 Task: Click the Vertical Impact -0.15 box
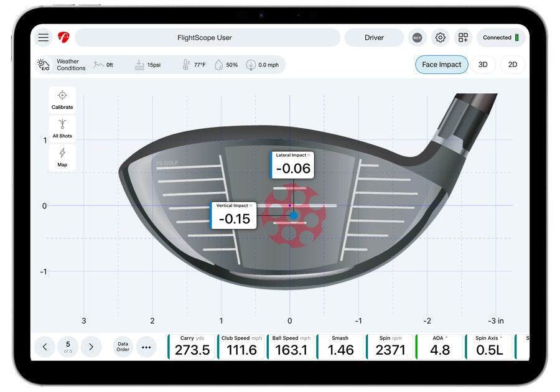click(x=233, y=215)
